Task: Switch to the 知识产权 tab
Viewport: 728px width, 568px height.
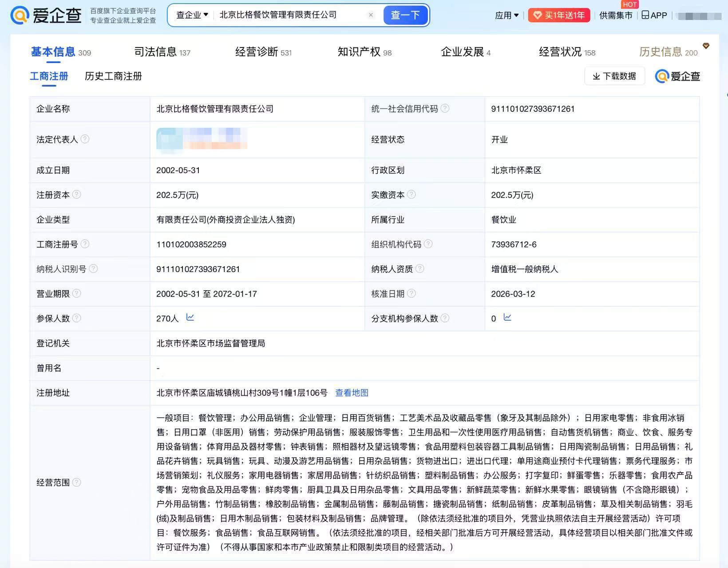Action: 364,52
